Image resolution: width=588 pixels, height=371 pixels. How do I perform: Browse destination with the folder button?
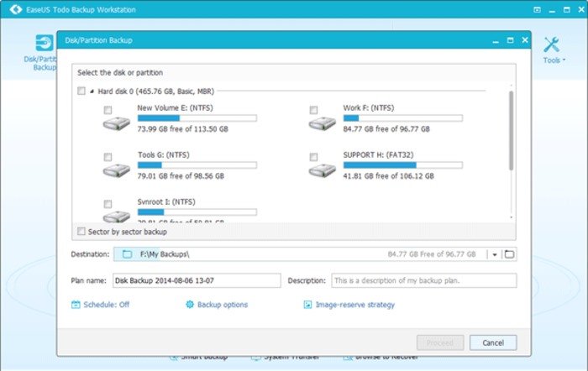pos(509,254)
